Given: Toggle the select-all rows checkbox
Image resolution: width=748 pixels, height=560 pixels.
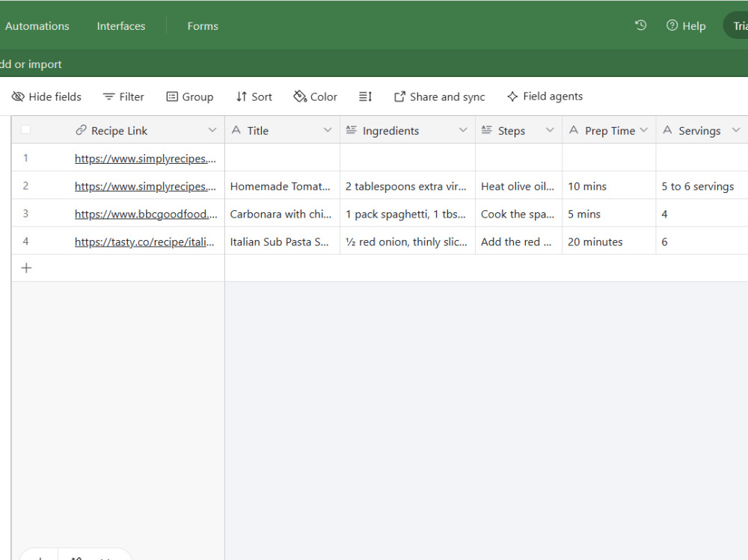Looking at the screenshot, I should (x=25, y=129).
